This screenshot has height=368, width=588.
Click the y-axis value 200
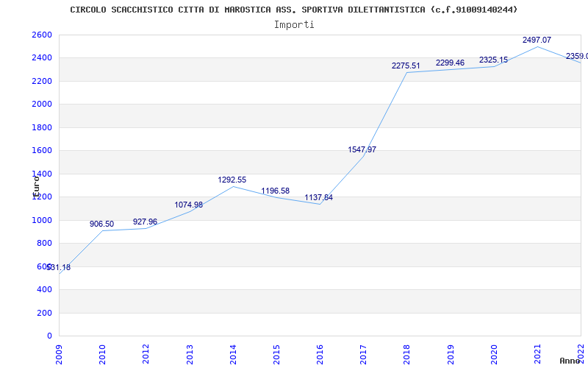44,314
